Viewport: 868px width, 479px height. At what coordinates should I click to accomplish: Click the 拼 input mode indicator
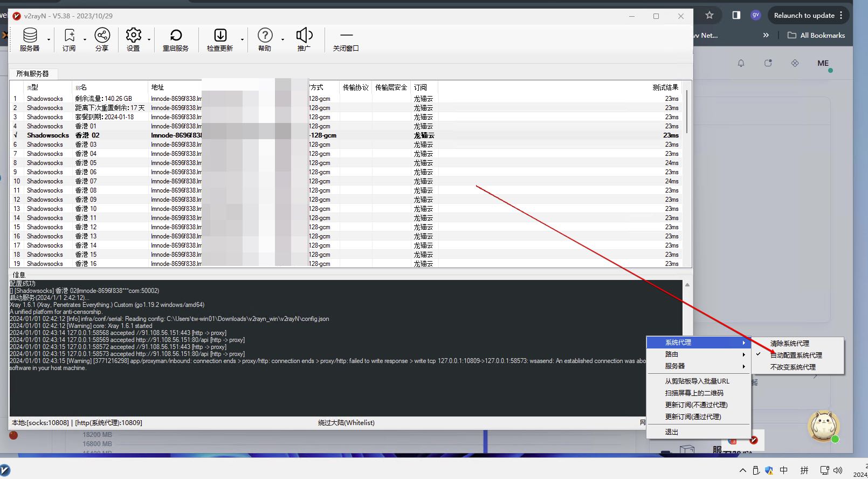[804, 470]
